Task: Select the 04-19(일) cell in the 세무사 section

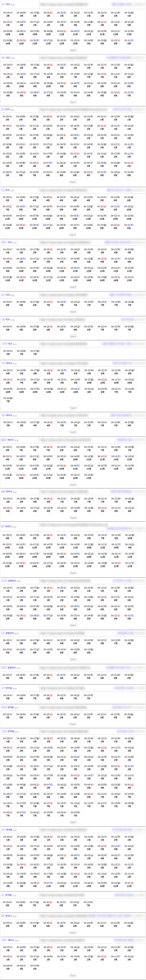Action: click(8, 958)
